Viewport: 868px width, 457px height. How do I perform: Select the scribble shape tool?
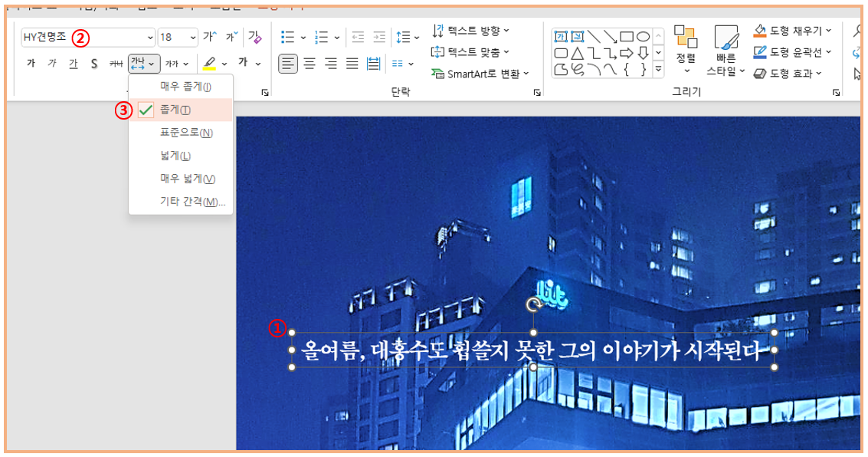coord(578,70)
